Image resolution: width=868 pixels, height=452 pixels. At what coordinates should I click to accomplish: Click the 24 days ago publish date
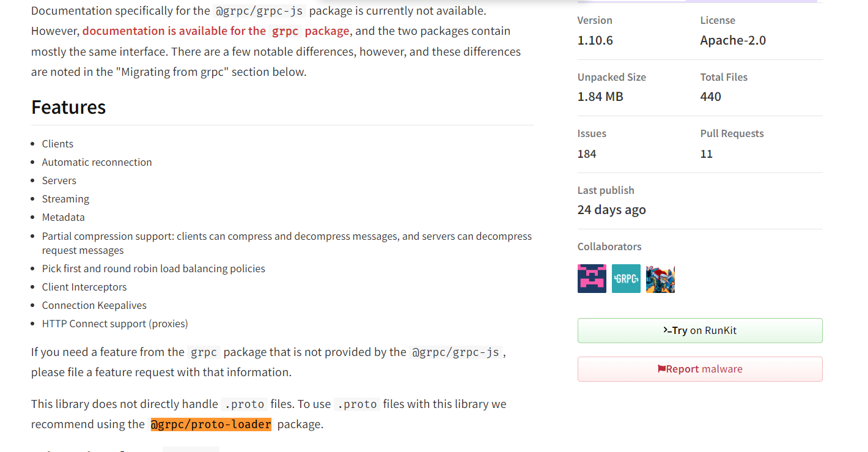(611, 210)
